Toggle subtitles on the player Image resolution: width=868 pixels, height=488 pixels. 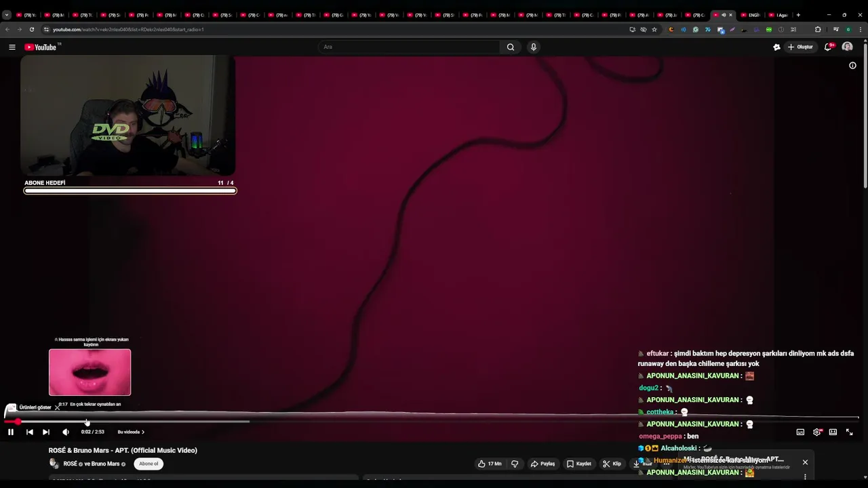point(800,432)
